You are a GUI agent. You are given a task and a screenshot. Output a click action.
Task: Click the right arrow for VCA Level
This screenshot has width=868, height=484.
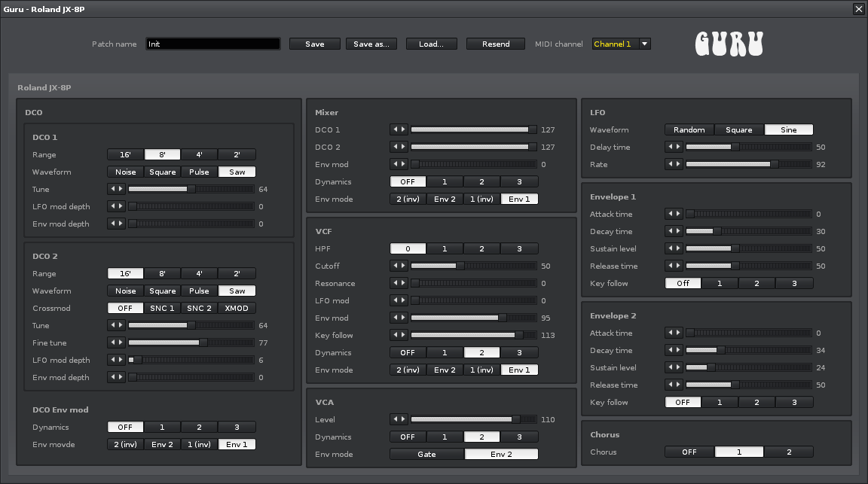403,419
